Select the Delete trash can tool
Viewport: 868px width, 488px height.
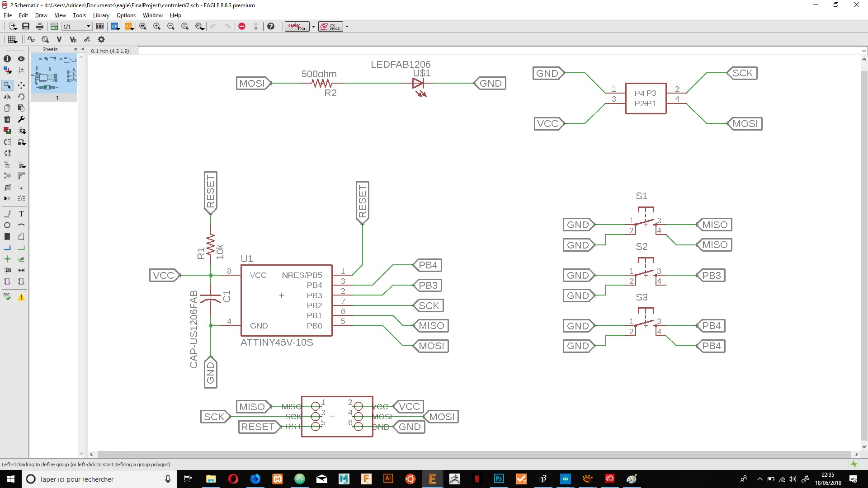coord(7,119)
